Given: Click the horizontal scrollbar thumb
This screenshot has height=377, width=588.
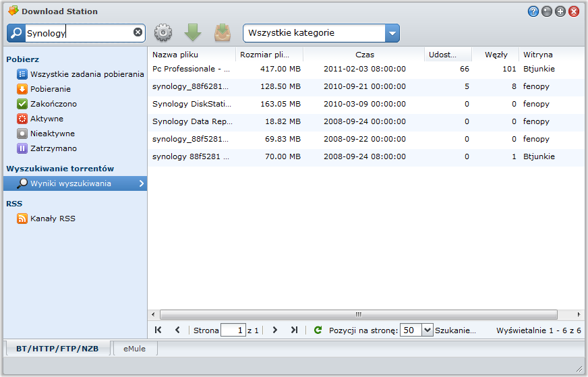Looking at the screenshot, I should coord(359,314).
